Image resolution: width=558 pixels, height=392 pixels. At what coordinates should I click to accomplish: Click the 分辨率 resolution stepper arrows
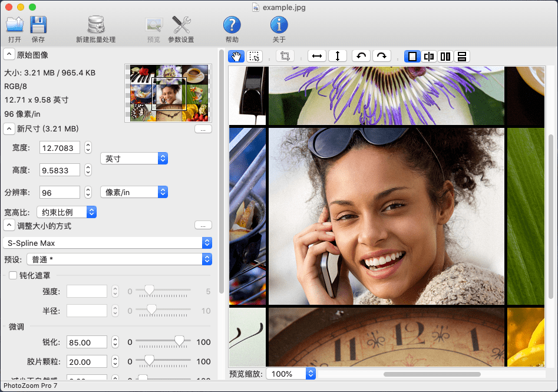tap(88, 192)
